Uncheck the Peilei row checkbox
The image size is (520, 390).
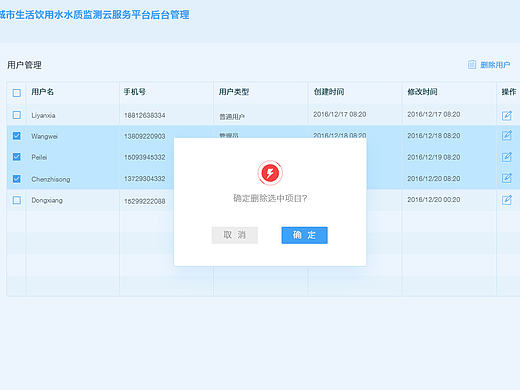[x=17, y=157]
